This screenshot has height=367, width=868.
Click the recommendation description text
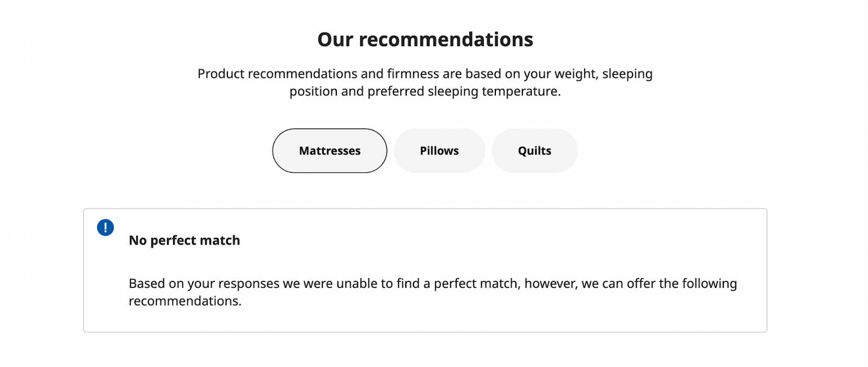(432, 292)
